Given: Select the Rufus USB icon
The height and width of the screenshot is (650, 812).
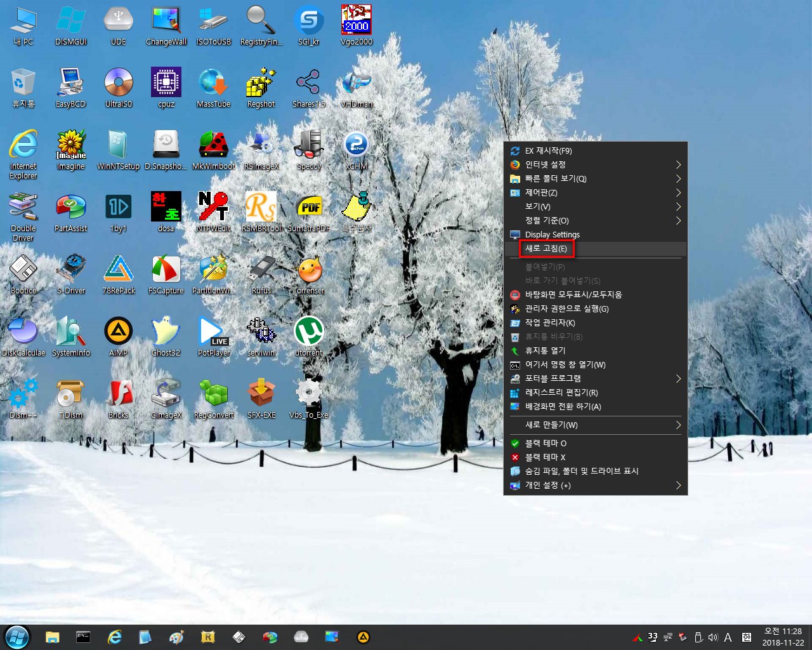Looking at the screenshot, I should tap(261, 274).
